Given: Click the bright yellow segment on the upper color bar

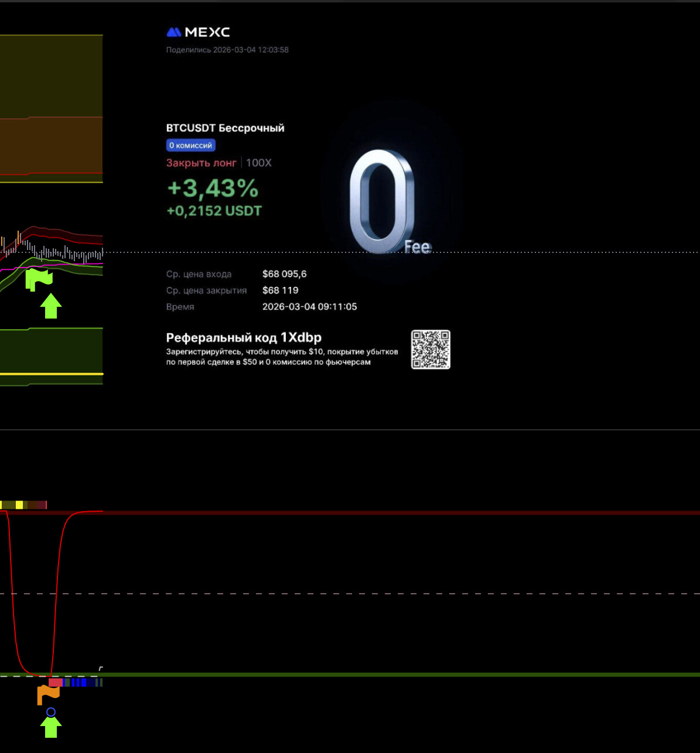Looking at the screenshot, I should pos(19,505).
